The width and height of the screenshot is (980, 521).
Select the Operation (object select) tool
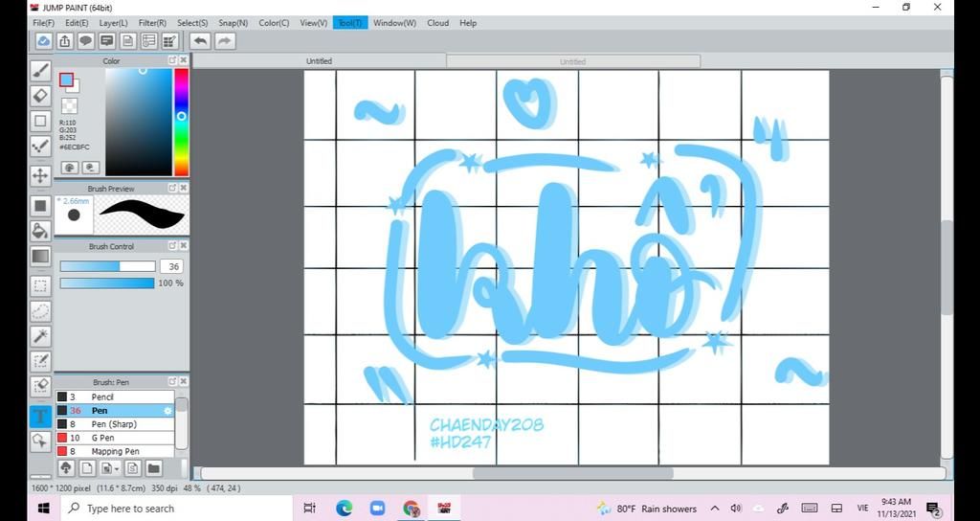[40, 441]
